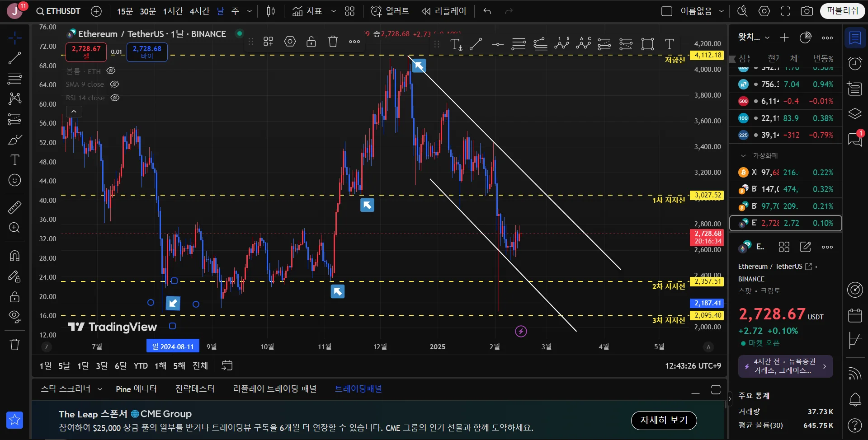Open settings of the selected drawing
The image size is (868, 440).
click(290, 42)
